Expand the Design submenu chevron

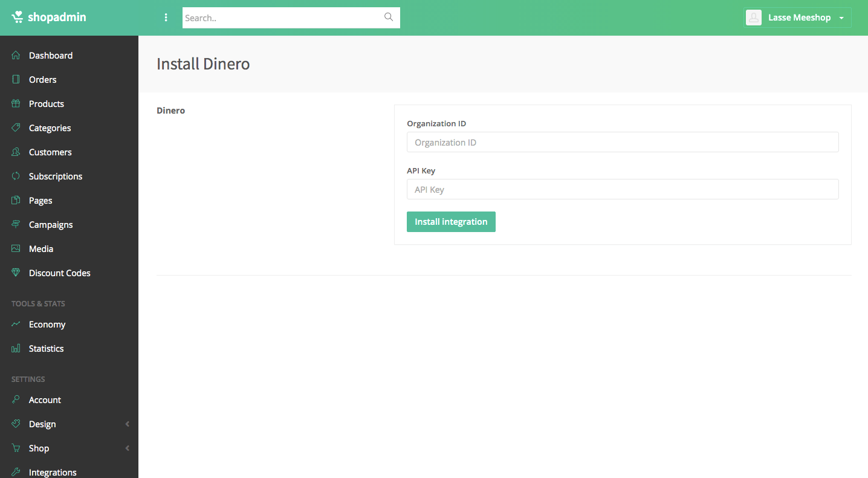[x=128, y=424]
